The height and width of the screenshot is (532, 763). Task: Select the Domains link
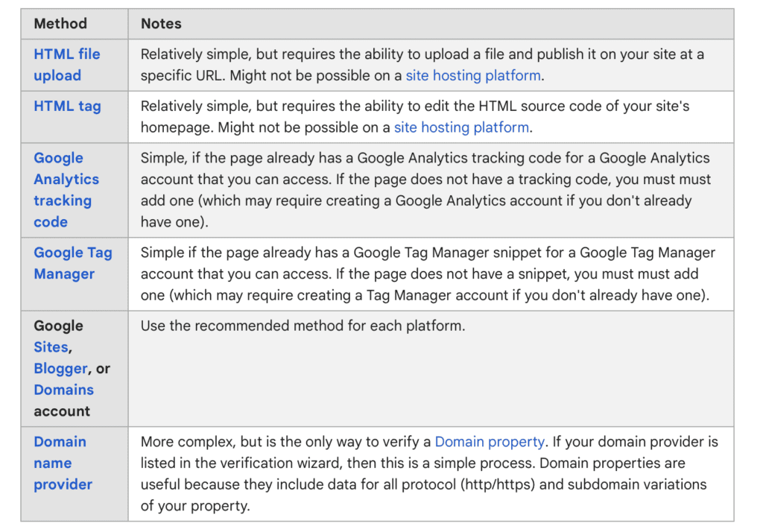[x=63, y=390]
